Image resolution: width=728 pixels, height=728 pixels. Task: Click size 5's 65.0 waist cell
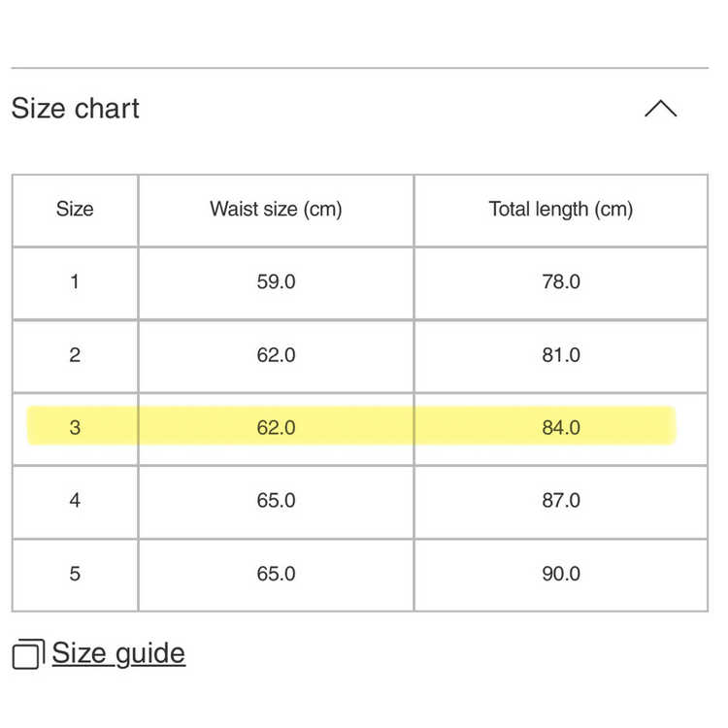coord(276,574)
